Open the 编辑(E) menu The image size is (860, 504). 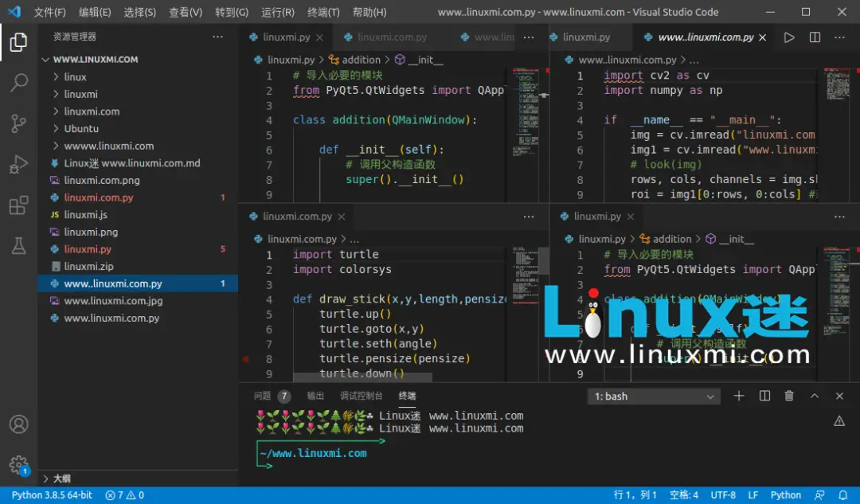[94, 12]
